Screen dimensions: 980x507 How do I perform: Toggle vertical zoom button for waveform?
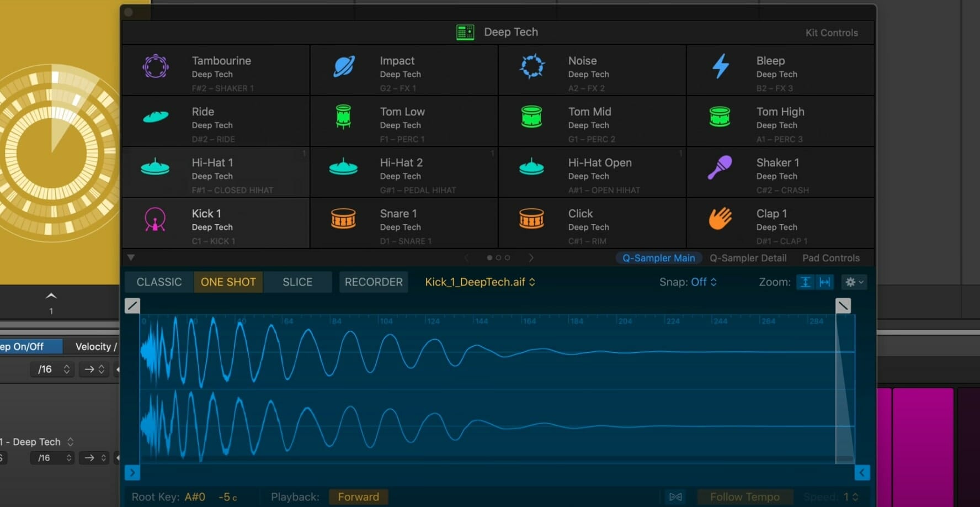pos(805,282)
